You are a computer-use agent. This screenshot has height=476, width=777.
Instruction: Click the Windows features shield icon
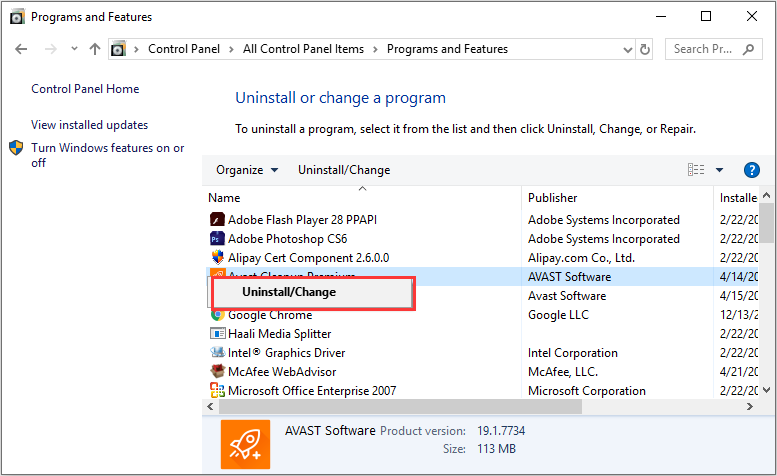[16, 148]
